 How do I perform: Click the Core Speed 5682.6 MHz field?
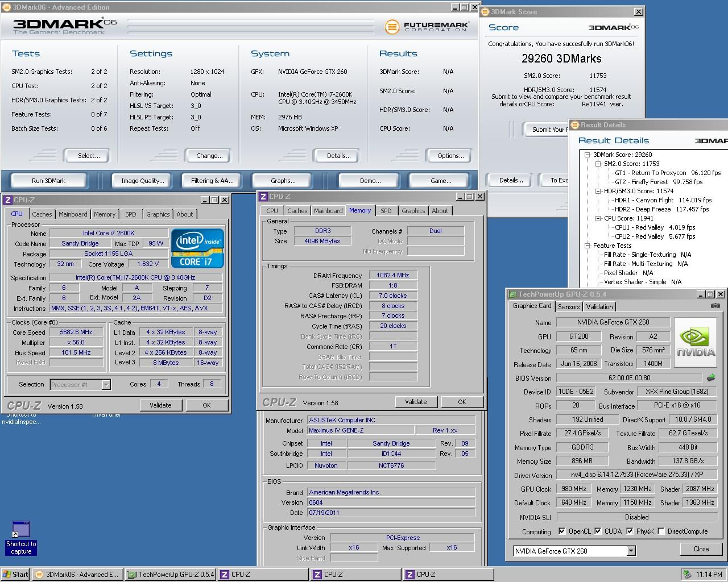pyautogui.click(x=76, y=332)
